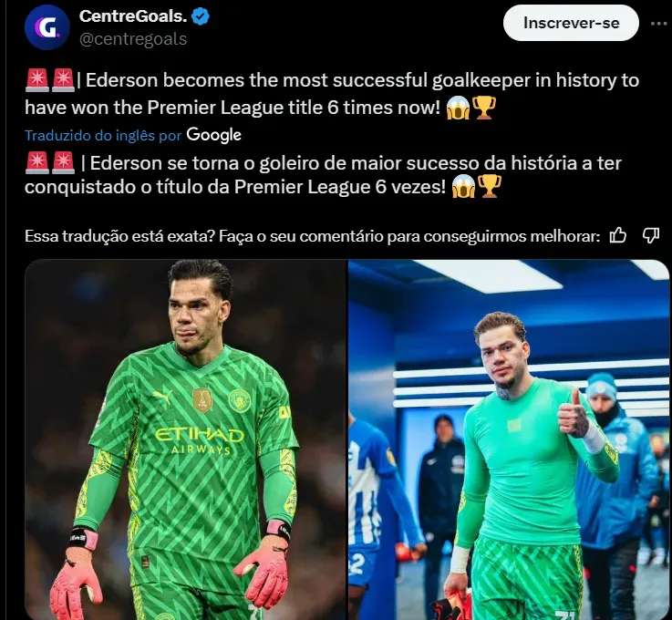Viewport: 672px width, 620px height.
Task: Open the CentreGoals profile avatar
Action: click(x=47, y=27)
